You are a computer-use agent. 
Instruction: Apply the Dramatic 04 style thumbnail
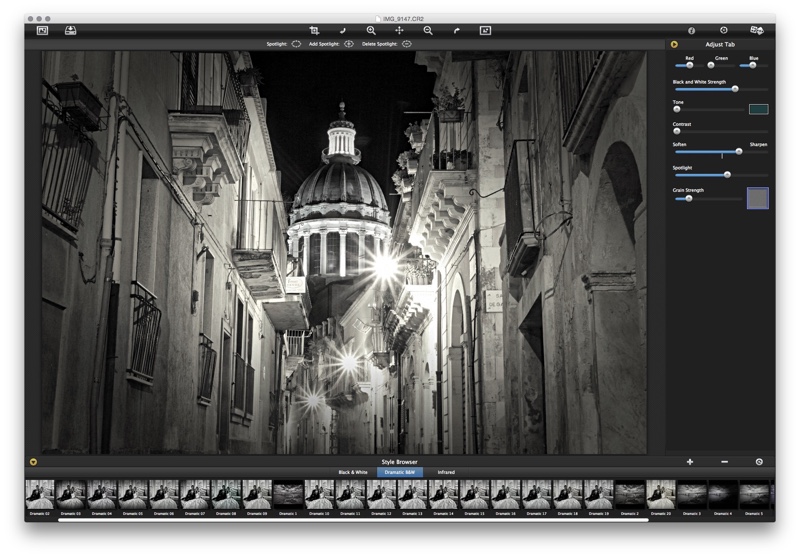[102, 495]
